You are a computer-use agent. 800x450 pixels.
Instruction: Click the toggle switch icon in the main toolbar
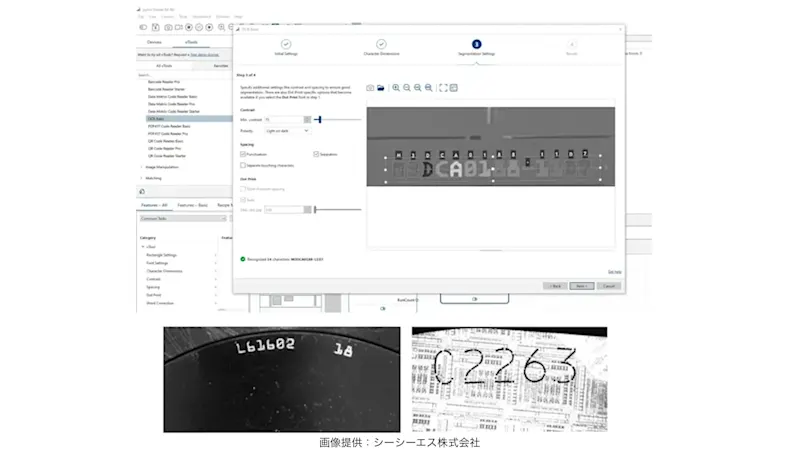143,27
